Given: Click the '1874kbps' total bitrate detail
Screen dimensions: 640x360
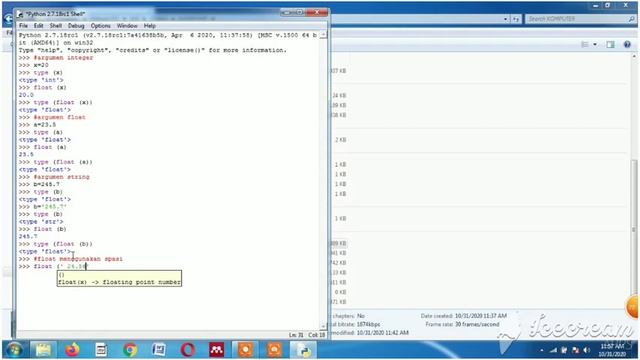Looking at the screenshot, I should click(x=368, y=324).
